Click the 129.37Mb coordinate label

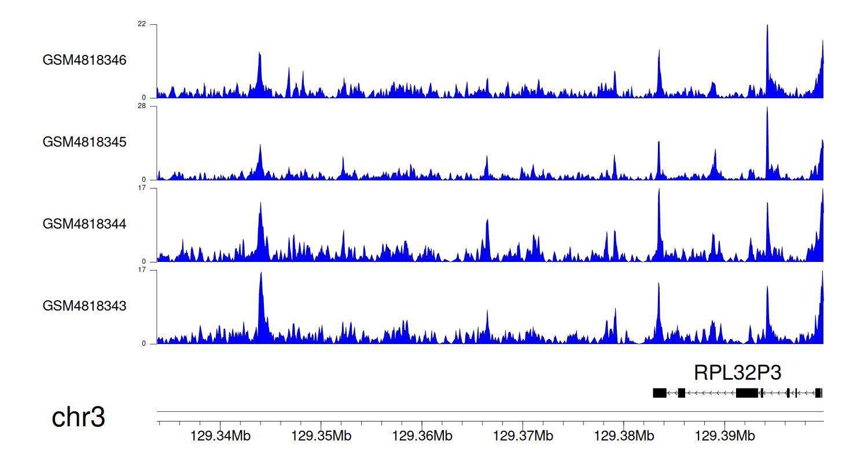pos(523,435)
